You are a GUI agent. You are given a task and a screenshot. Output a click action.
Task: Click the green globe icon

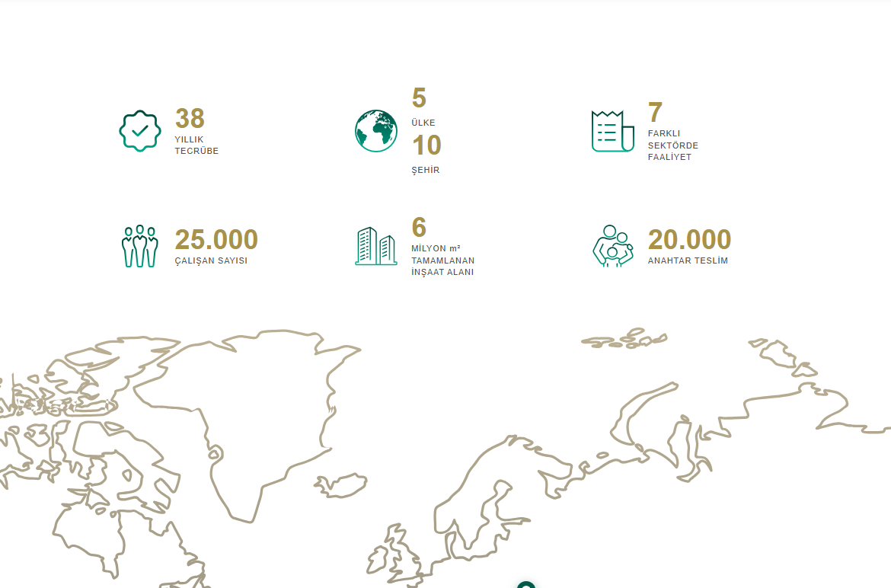(x=376, y=131)
